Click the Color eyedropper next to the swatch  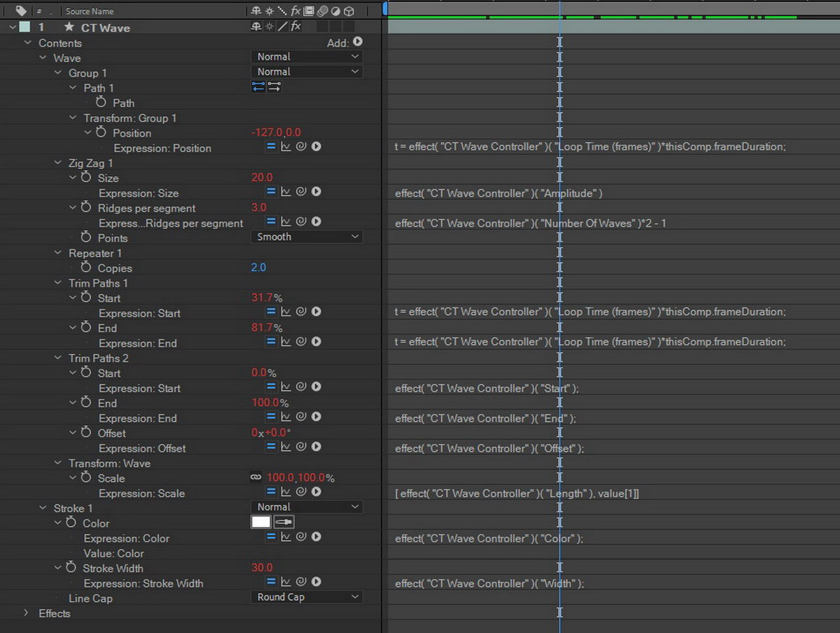[x=283, y=522]
